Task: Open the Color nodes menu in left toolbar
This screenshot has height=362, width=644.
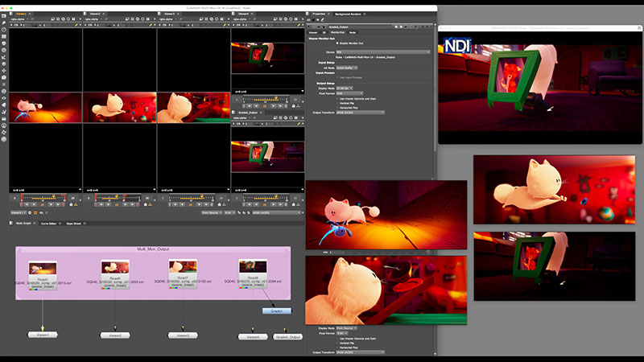Action: 4,43
